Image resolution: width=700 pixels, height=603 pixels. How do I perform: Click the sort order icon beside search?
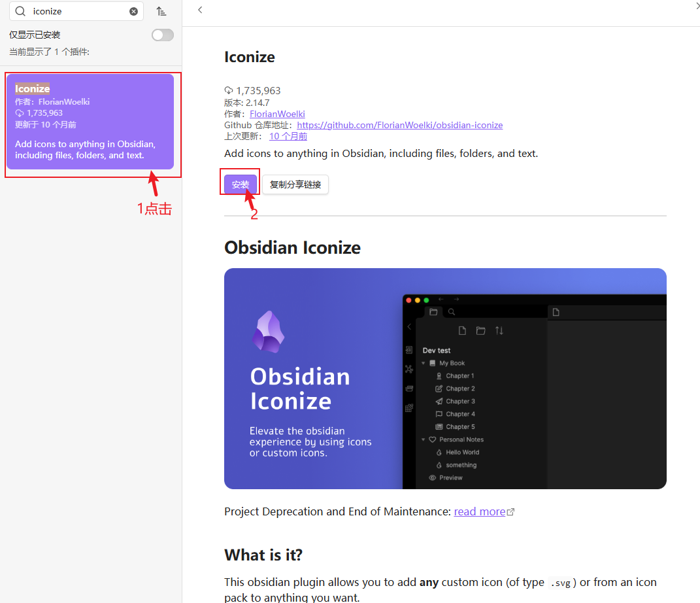161,11
